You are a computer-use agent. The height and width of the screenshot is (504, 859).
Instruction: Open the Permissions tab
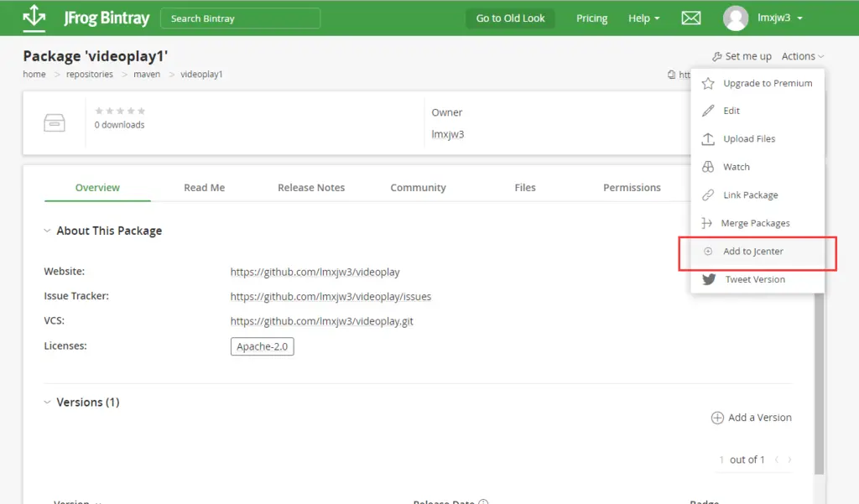[632, 188]
